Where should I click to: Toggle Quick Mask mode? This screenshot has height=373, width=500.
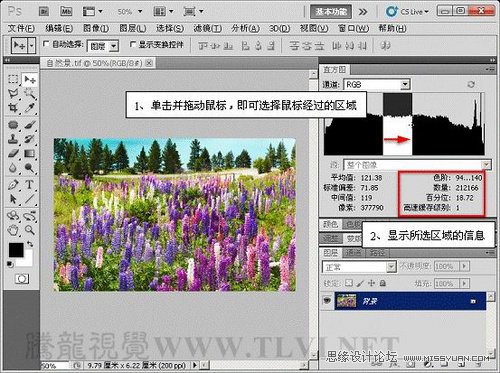click(x=22, y=279)
